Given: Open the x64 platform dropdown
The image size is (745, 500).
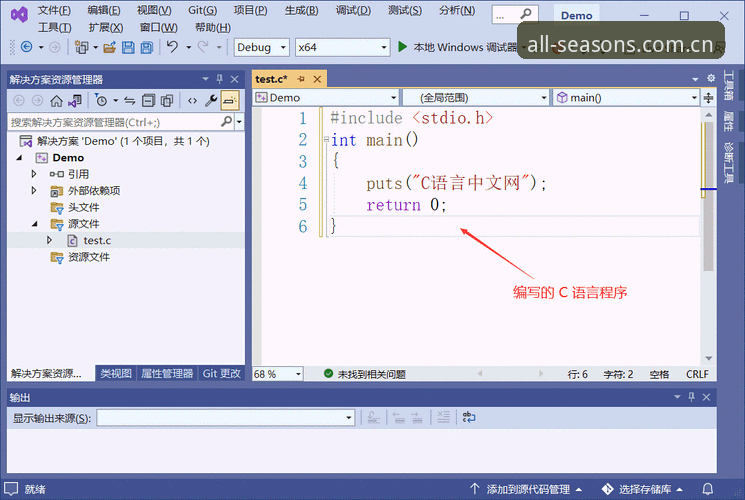Looking at the screenshot, I should click(x=342, y=47).
